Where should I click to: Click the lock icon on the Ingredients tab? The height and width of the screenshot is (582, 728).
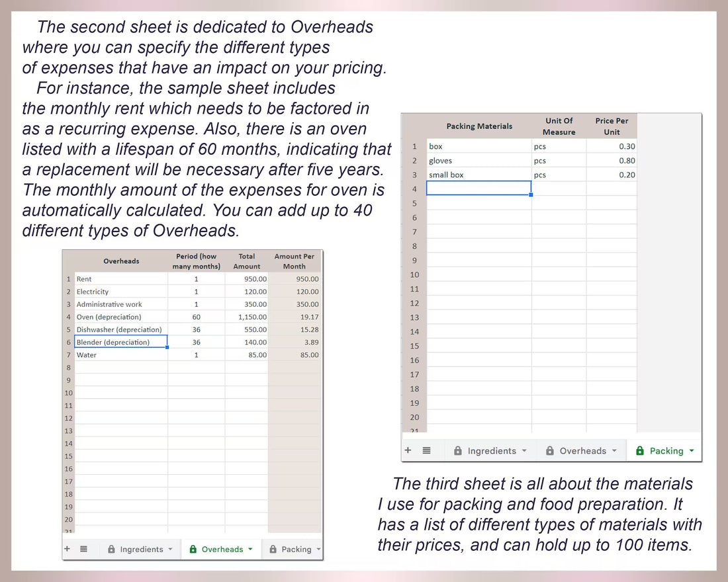[x=112, y=549]
